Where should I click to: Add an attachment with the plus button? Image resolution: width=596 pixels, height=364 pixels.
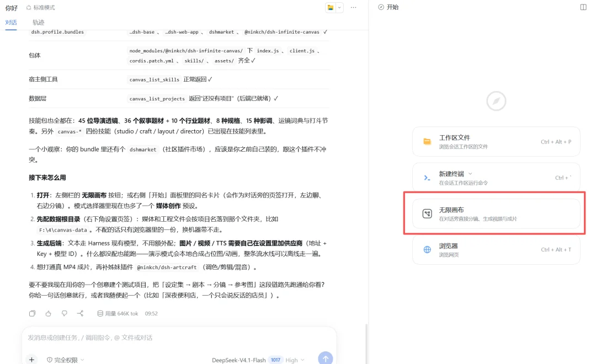[x=31, y=360]
